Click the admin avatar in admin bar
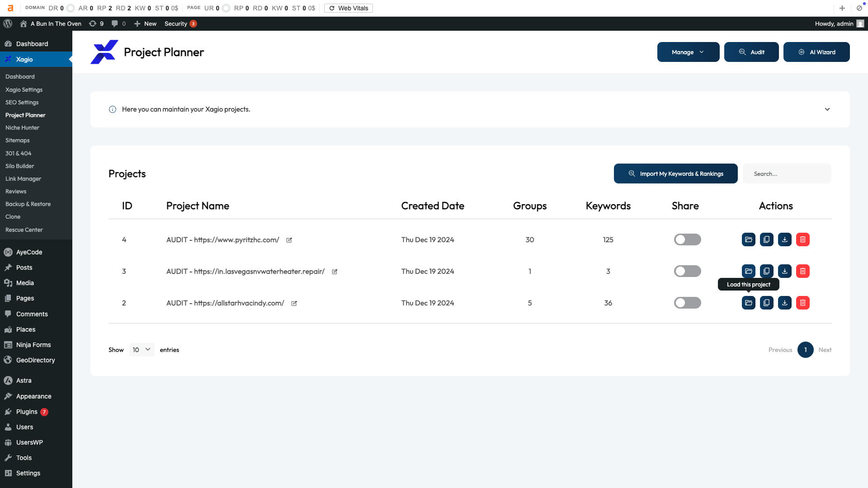 pyautogui.click(x=860, y=23)
